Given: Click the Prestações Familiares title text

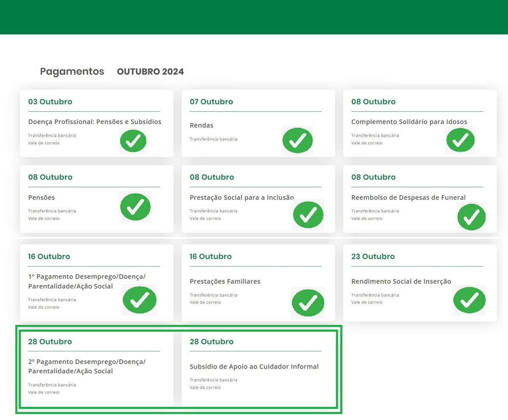Looking at the screenshot, I should click(225, 282).
